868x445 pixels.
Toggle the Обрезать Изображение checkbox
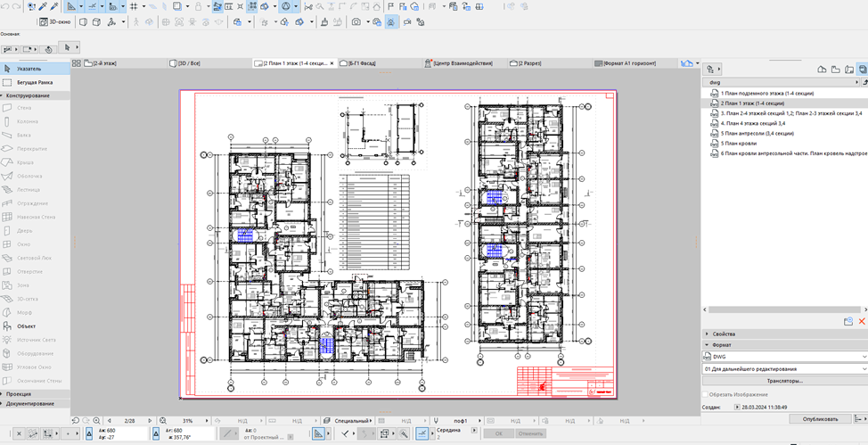[x=705, y=394]
